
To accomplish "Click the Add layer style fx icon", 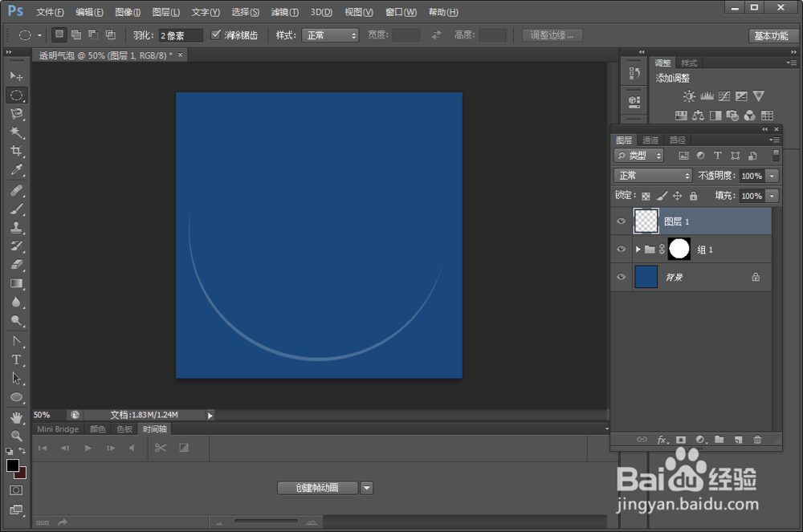I will (x=662, y=440).
